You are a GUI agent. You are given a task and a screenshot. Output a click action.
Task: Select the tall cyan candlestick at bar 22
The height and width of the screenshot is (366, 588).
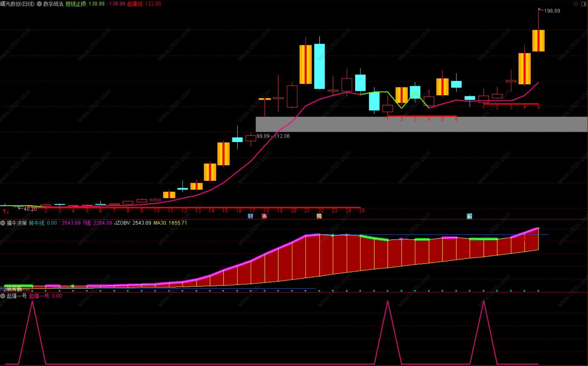click(319, 66)
